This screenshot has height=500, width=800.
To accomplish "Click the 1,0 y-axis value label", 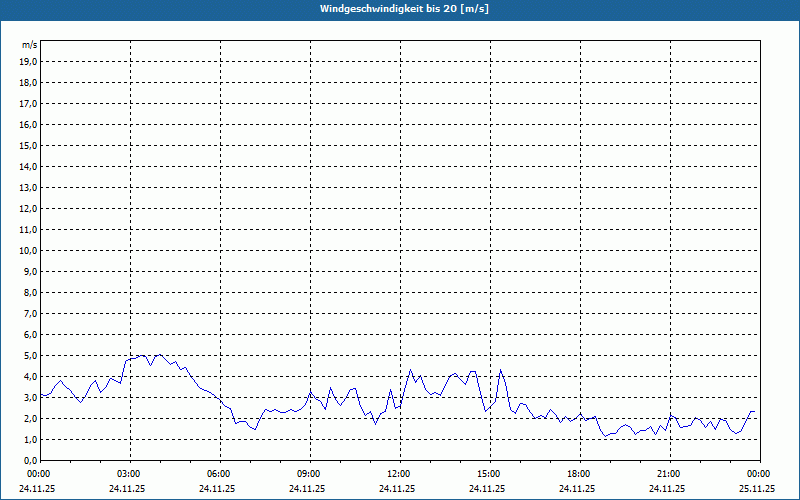I will pyautogui.click(x=29, y=439).
